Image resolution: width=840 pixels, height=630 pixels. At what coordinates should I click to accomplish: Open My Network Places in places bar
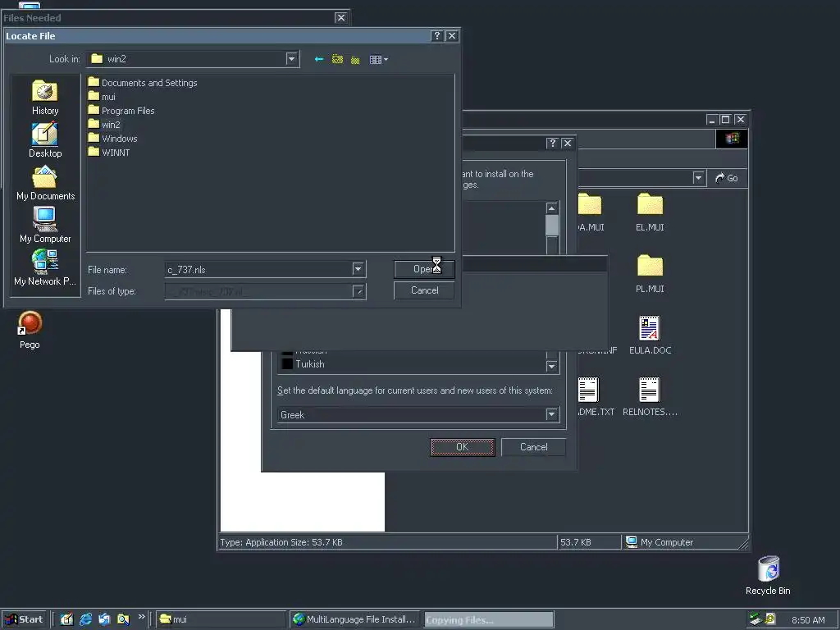click(x=45, y=268)
